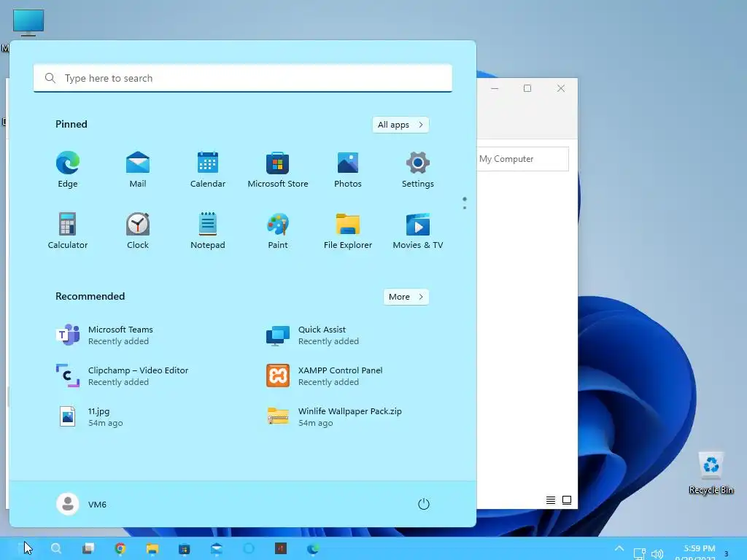Image resolution: width=747 pixels, height=560 pixels.
Task: Launch the Calculator app
Action: point(68,231)
